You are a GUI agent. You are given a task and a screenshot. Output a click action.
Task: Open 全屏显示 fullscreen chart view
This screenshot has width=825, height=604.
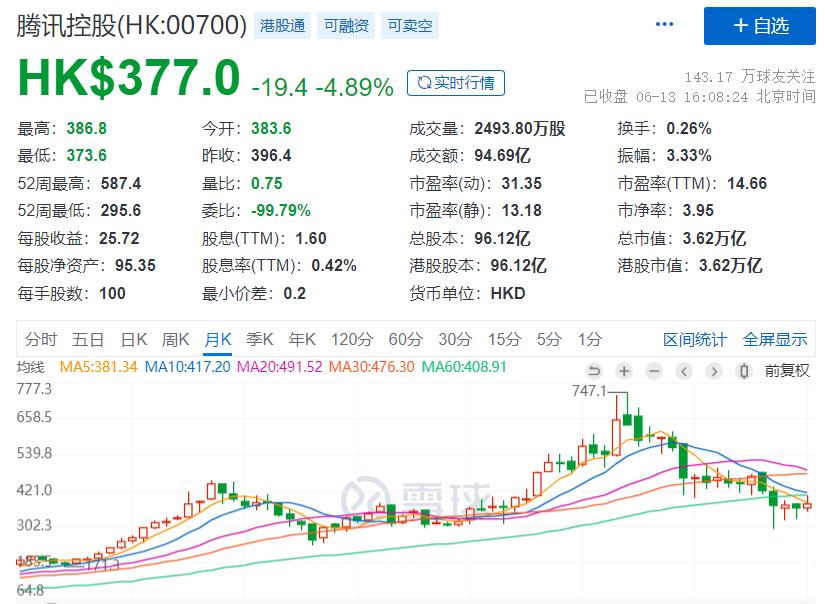pyautogui.click(x=775, y=340)
